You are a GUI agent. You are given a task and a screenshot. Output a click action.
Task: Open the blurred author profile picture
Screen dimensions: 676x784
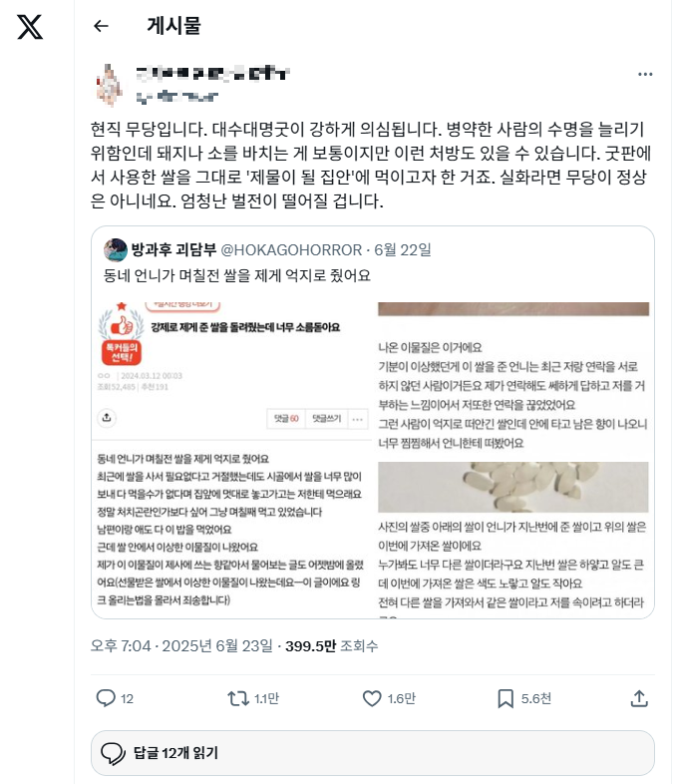coord(110,85)
